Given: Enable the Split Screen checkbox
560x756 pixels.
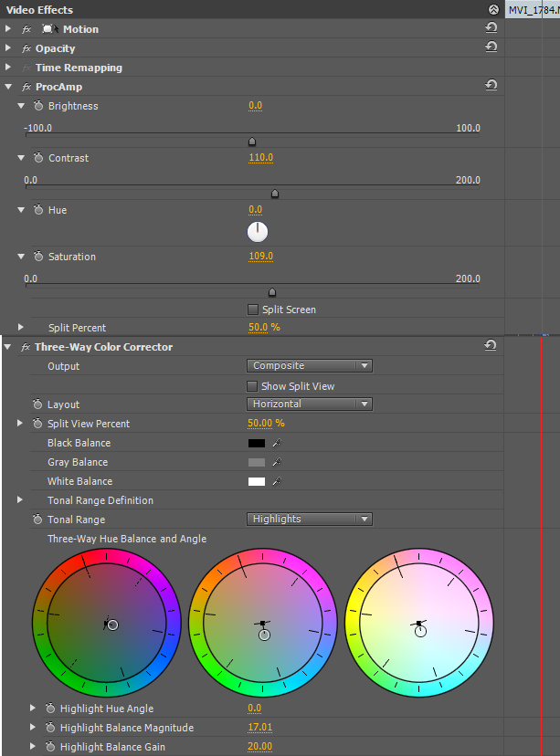Looking at the screenshot, I should pos(253,309).
